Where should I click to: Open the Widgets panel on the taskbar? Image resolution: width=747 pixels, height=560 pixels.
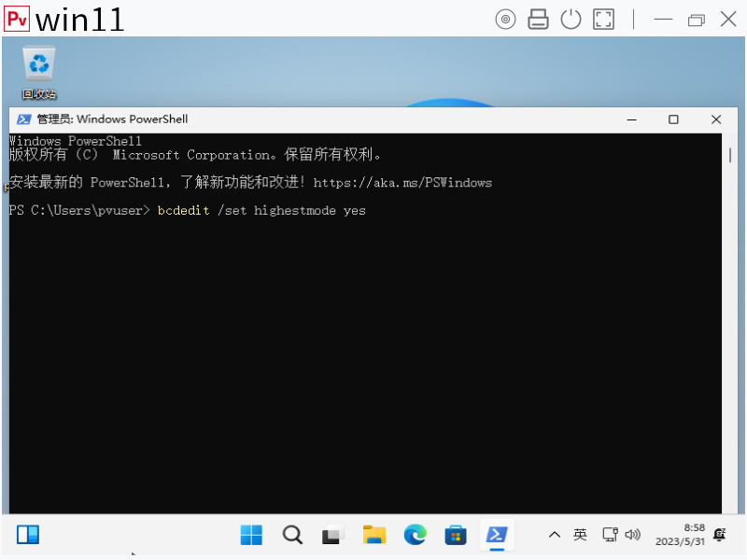pos(28,534)
